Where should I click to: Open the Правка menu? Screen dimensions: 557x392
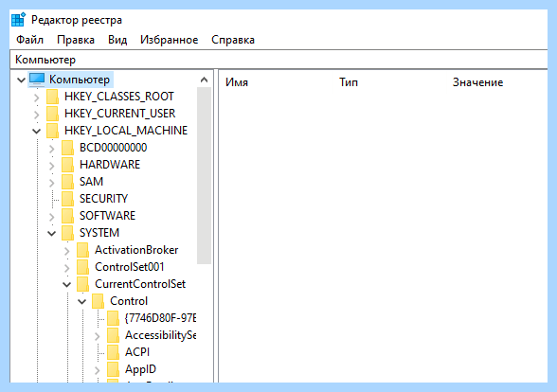tap(76, 40)
